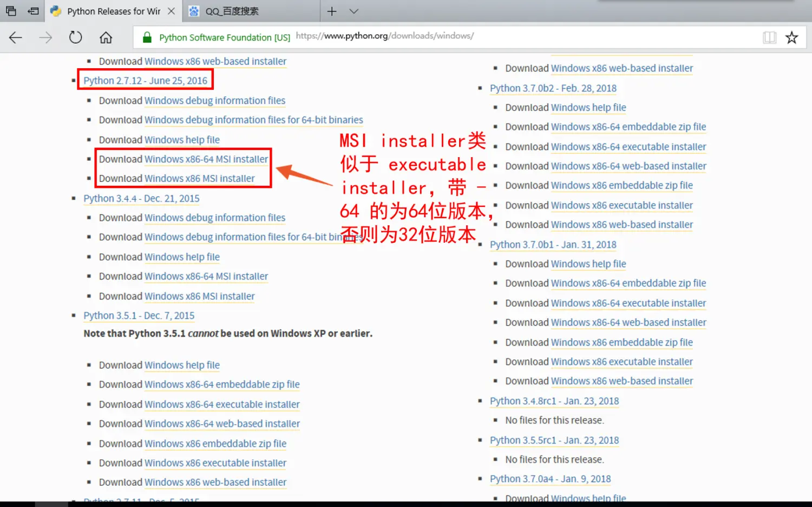Open Python 3.7.0b1 Windows help file

[x=588, y=264]
